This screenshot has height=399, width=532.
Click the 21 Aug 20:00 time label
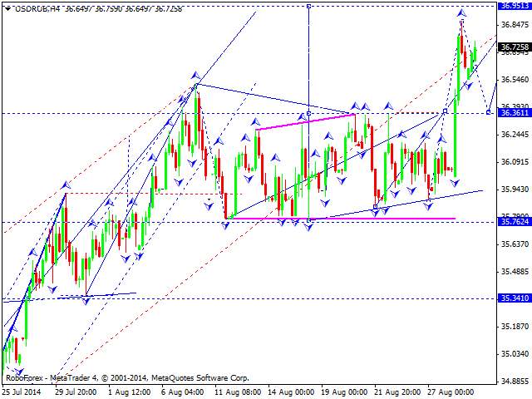(397, 391)
